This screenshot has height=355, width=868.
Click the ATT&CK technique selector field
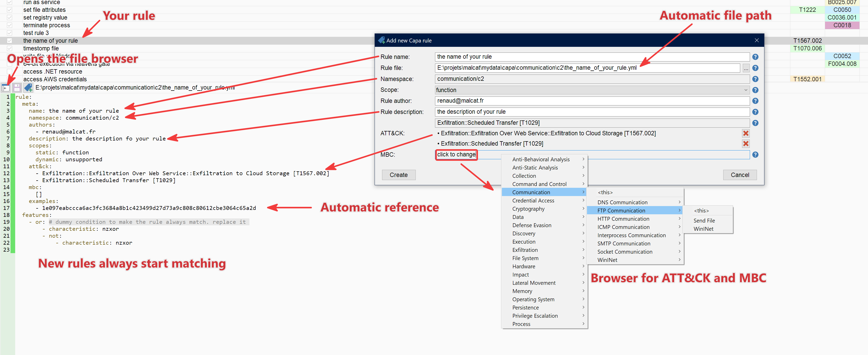click(592, 123)
